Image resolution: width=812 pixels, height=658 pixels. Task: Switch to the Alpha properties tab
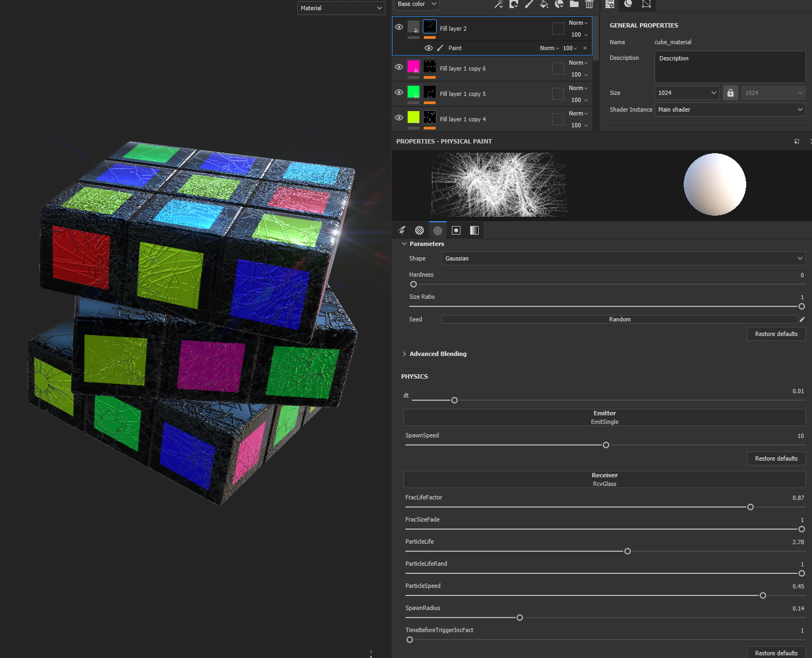coord(419,230)
